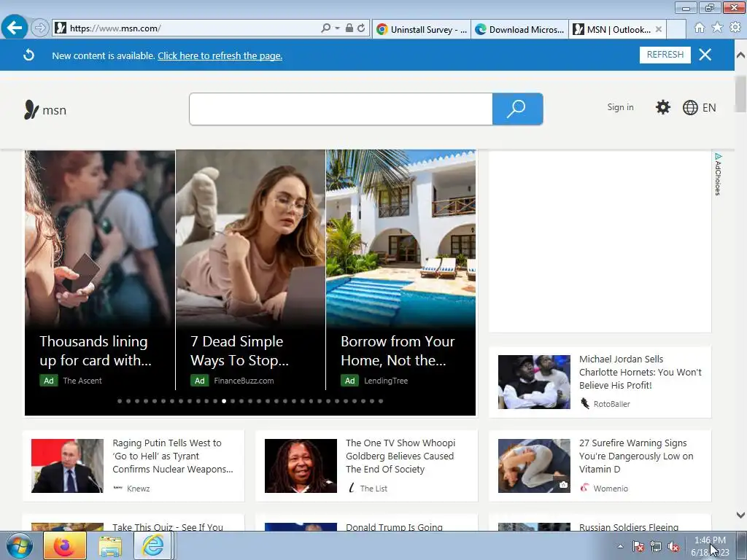This screenshot has height=560, width=747.
Task: Click the Whoopi Goldberg thumbnail image
Action: point(301,466)
